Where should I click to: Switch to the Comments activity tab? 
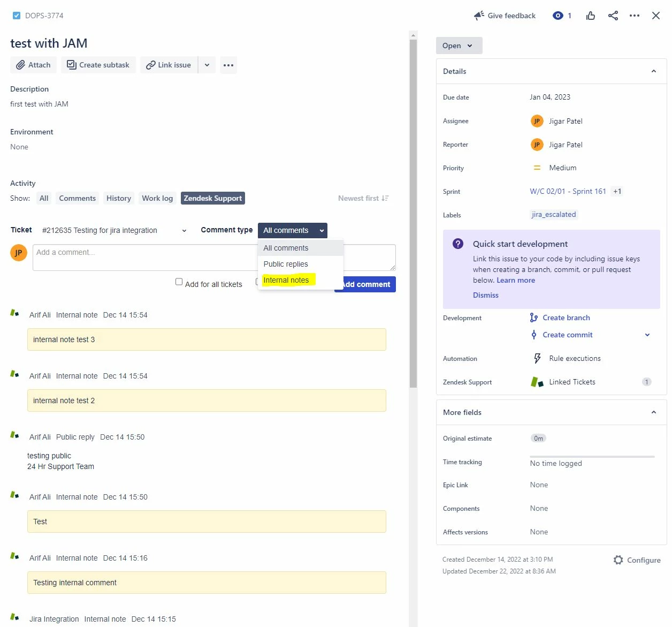tap(78, 198)
